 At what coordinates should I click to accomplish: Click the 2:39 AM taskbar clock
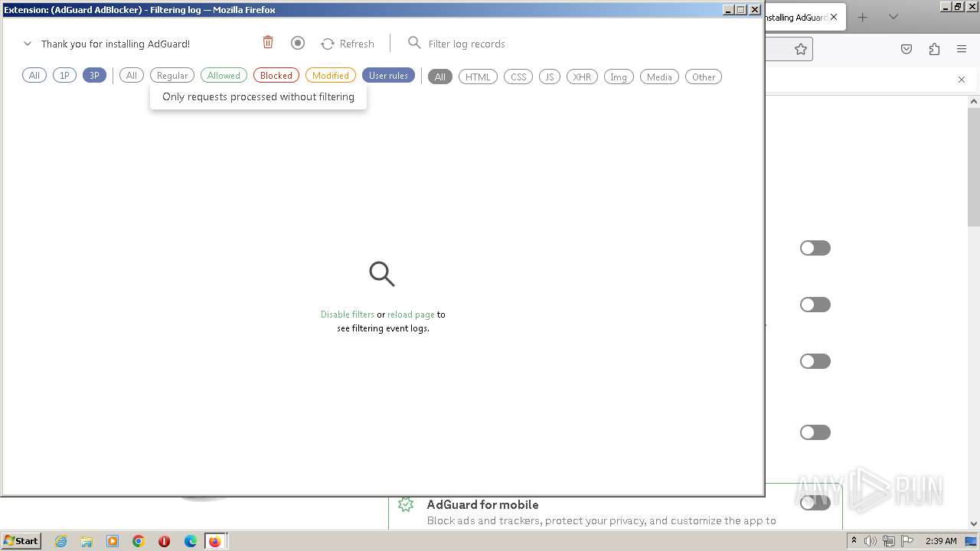pyautogui.click(x=941, y=541)
